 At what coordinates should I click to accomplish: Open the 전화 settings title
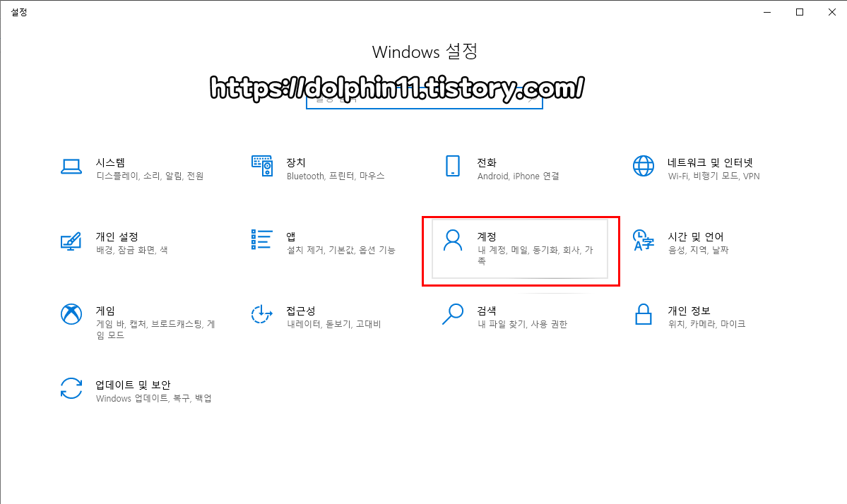click(x=487, y=162)
